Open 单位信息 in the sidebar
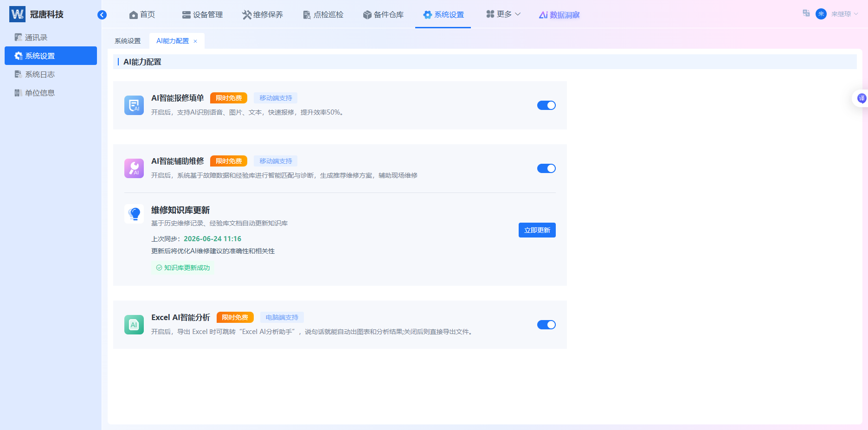The width and height of the screenshot is (868, 430). [x=51, y=93]
